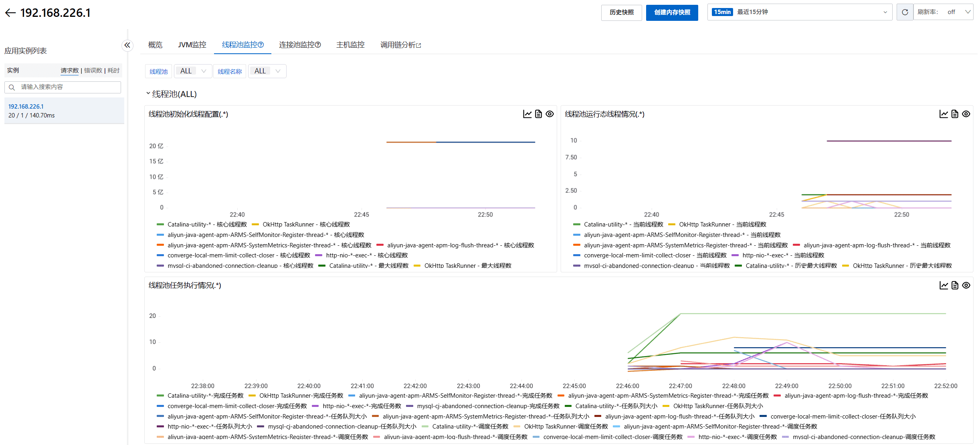Click help icon next to 线程池监控 tab
This screenshot has height=445, width=980.
click(261, 45)
